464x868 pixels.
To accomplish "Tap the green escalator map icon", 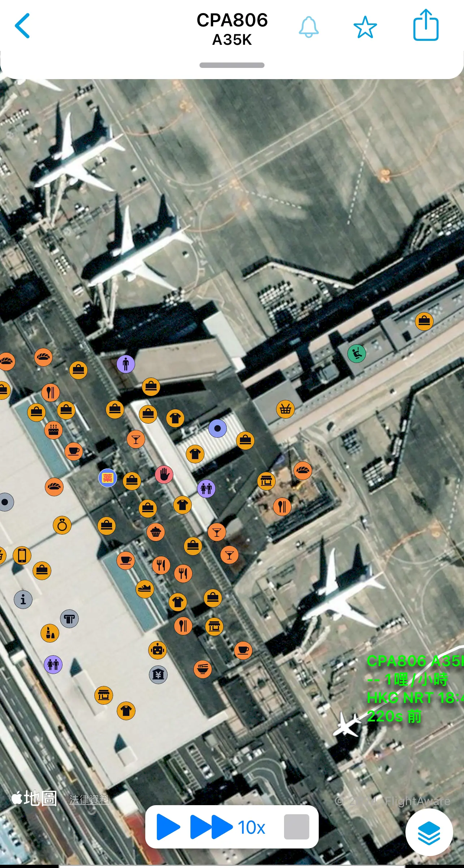I will pyautogui.click(x=357, y=353).
